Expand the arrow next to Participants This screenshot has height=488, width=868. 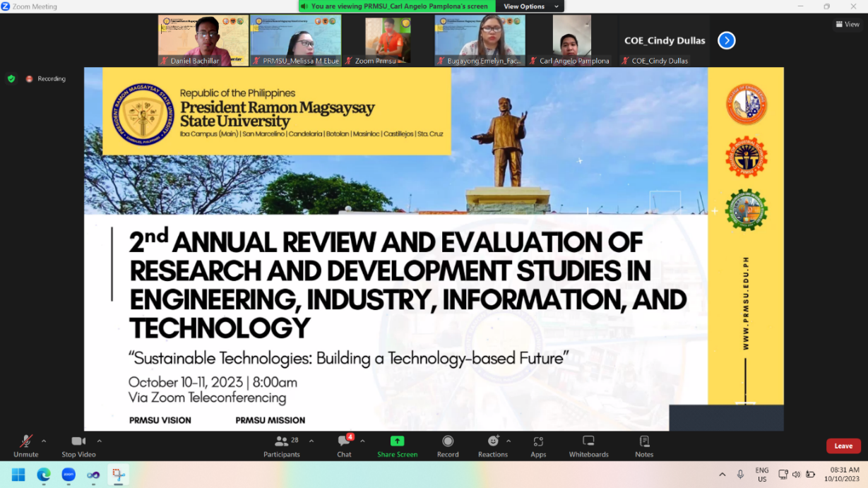point(311,441)
